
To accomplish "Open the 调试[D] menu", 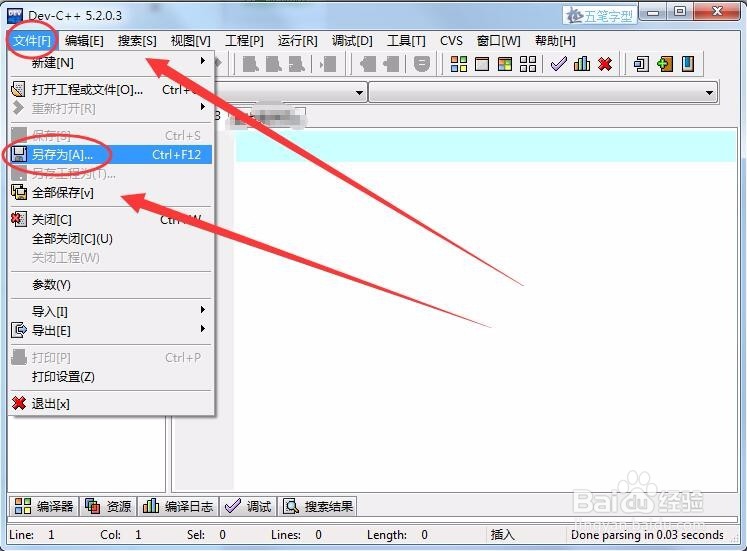I will (352, 41).
